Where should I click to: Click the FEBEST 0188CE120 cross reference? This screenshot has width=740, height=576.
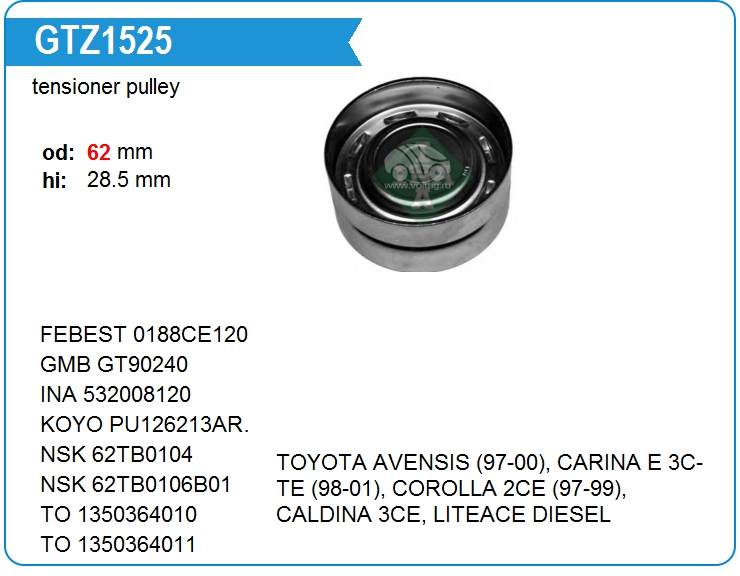(x=144, y=335)
